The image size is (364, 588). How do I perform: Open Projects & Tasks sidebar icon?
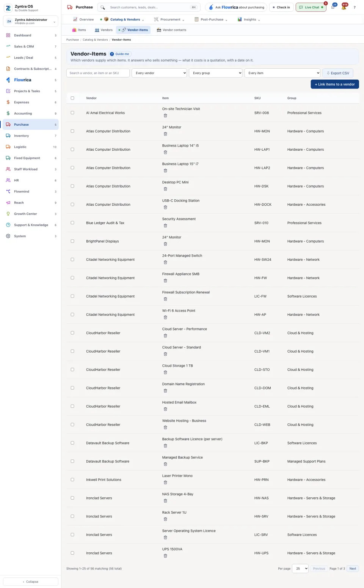[x=8, y=91]
